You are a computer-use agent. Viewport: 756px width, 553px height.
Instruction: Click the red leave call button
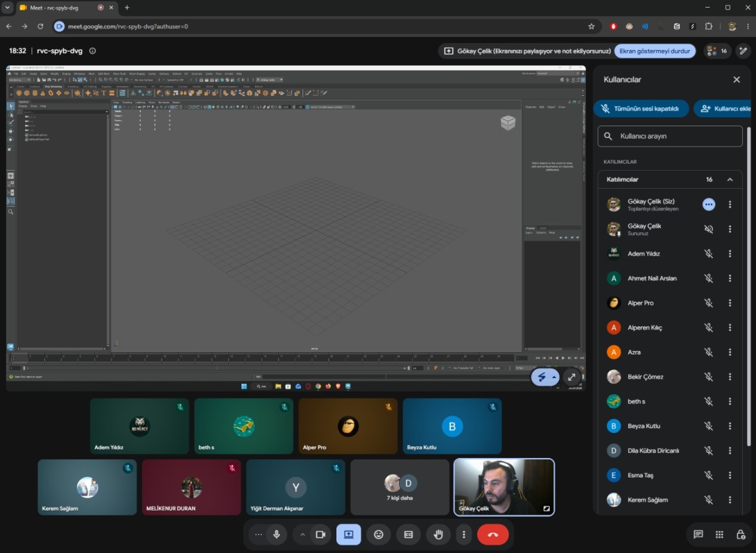(492, 535)
